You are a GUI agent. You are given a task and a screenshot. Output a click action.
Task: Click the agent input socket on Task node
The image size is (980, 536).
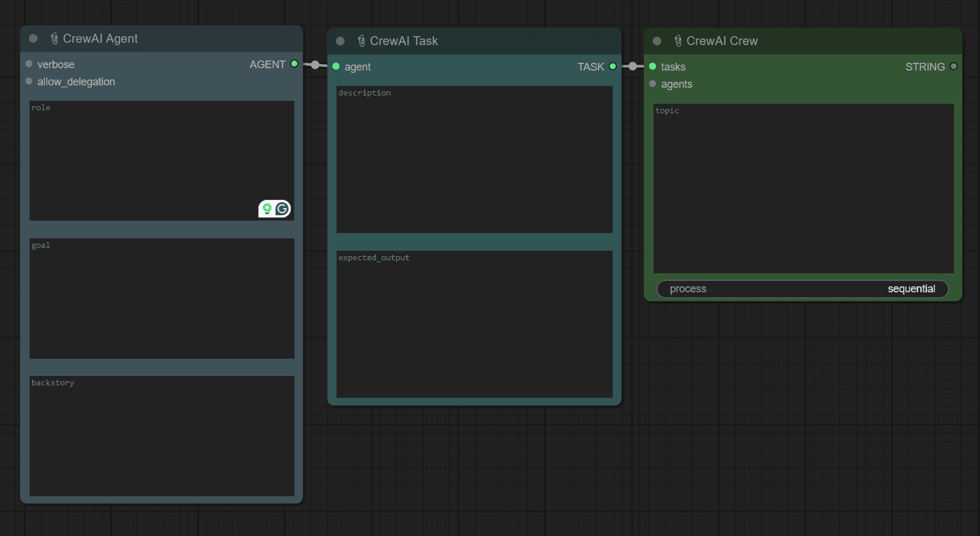[336, 66]
